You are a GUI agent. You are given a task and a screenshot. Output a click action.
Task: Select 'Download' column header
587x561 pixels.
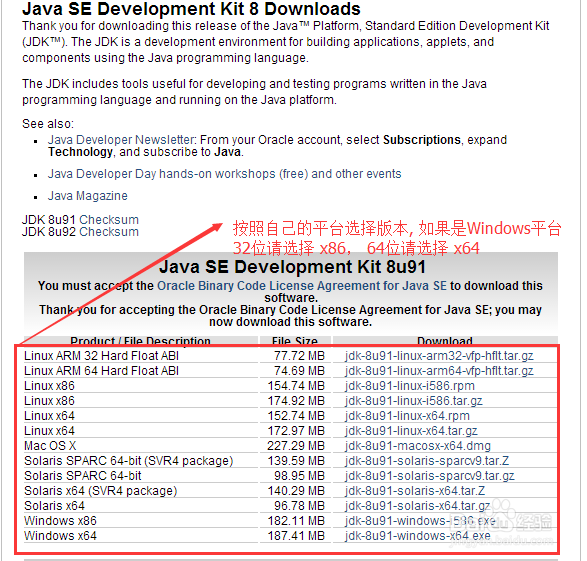click(x=445, y=341)
